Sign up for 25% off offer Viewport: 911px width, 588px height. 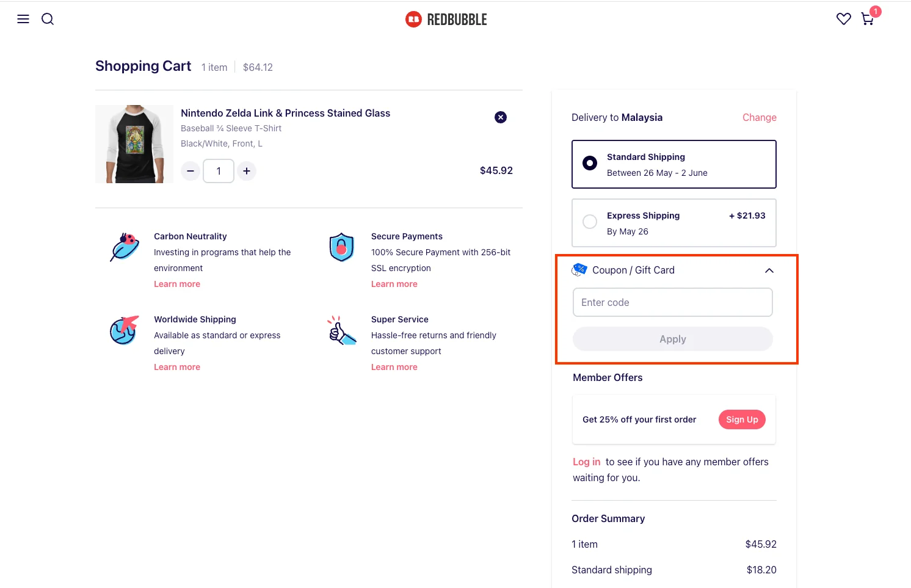pyautogui.click(x=742, y=419)
